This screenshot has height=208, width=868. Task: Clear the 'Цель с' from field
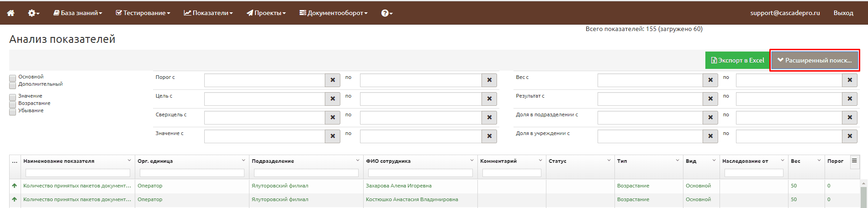pos(333,99)
